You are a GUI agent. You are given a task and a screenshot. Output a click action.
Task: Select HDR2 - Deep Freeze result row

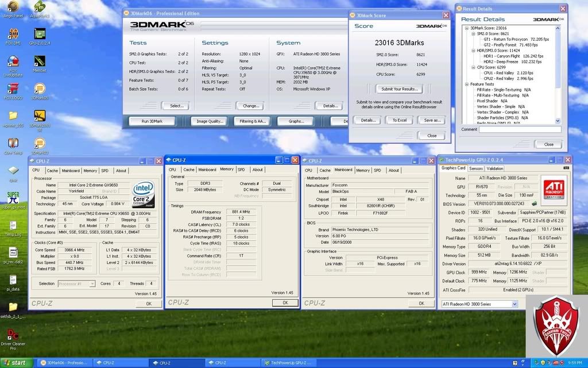tap(513, 62)
